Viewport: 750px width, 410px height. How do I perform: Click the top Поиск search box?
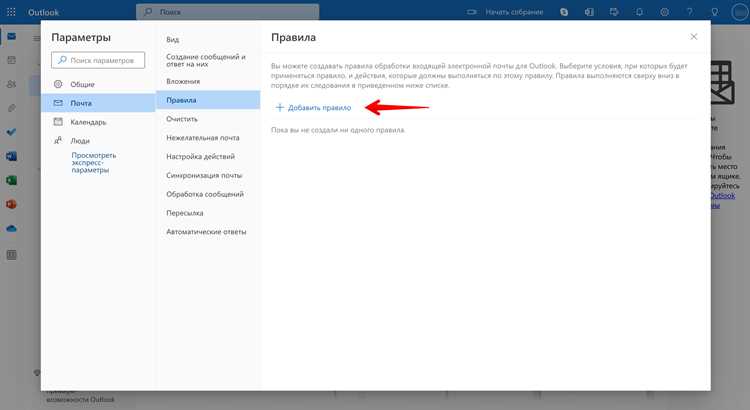tap(228, 12)
